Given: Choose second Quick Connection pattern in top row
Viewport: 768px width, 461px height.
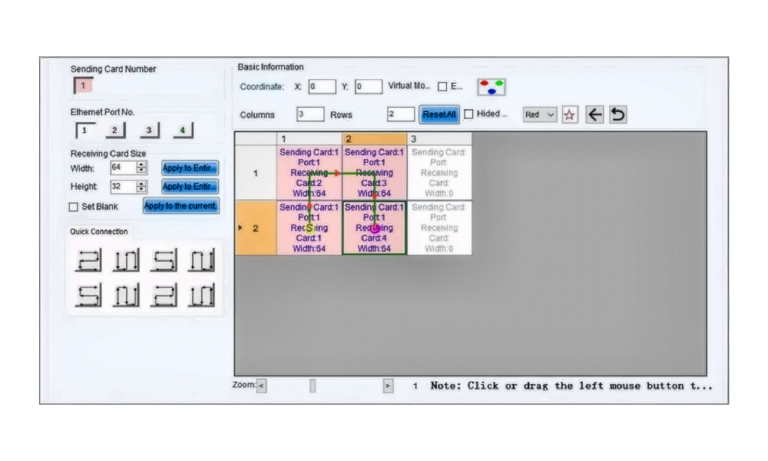Looking at the screenshot, I should (126, 260).
